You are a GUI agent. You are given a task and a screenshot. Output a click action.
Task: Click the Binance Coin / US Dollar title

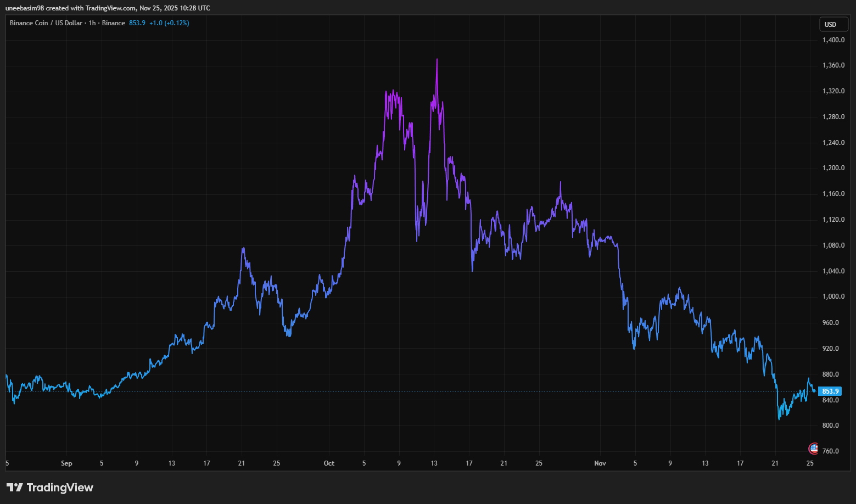click(x=46, y=23)
